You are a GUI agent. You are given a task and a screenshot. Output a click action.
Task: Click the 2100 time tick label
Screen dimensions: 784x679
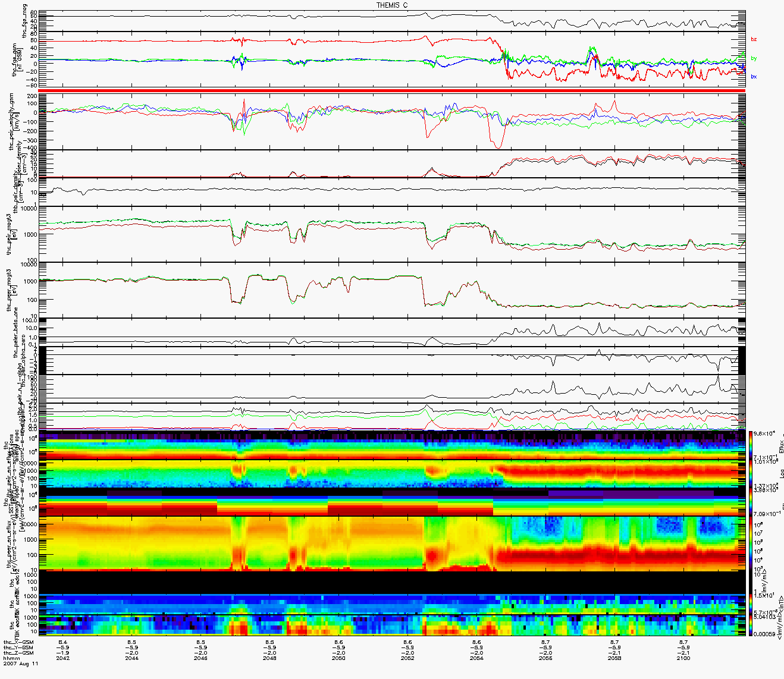tap(683, 658)
